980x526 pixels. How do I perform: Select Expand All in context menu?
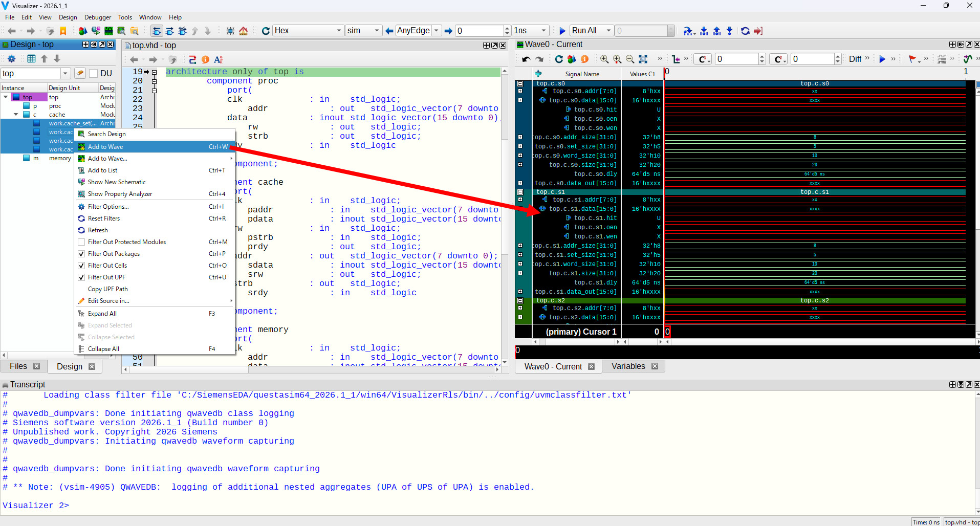tap(155, 314)
